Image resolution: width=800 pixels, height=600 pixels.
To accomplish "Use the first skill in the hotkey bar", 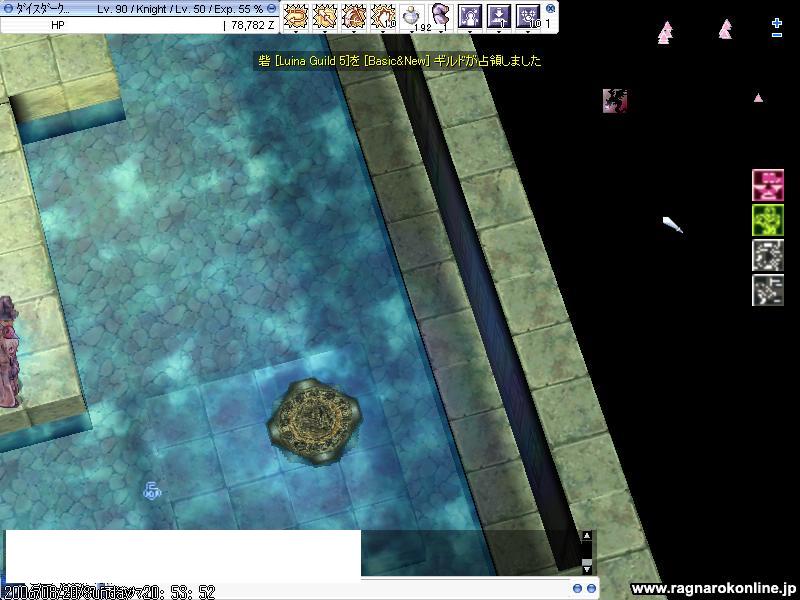I will pyautogui.click(x=295, y=16).
